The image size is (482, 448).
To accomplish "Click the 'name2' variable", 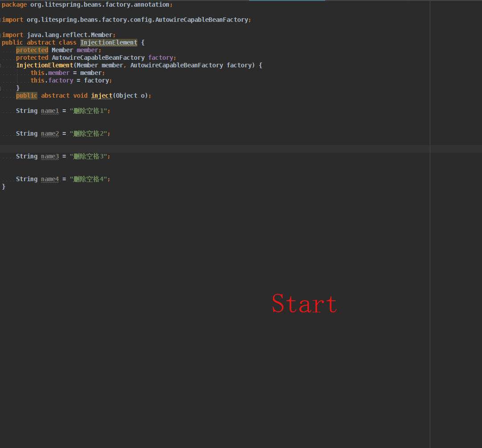I will tap(50, 133).
